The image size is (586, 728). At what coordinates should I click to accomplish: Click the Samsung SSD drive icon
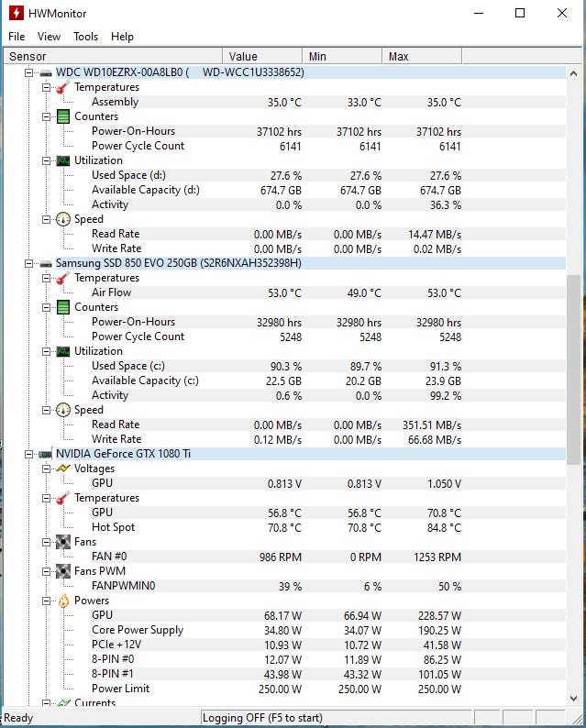pyautogui.click(x=46, y=264)
